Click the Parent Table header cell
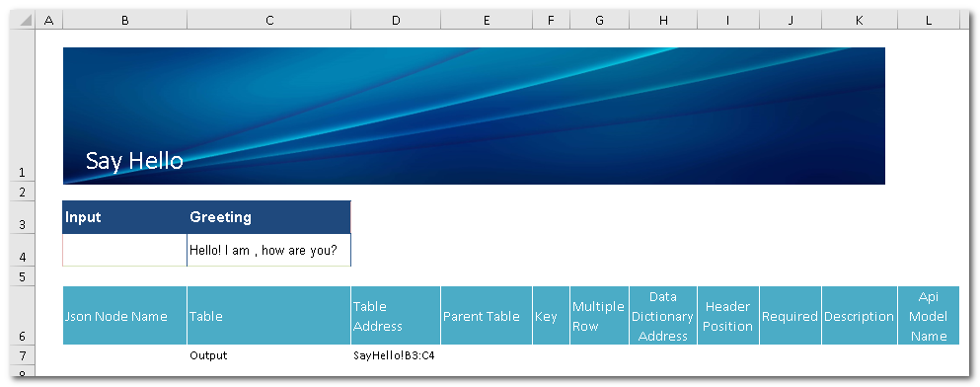 pyautogui.click(x=487, y=316)
